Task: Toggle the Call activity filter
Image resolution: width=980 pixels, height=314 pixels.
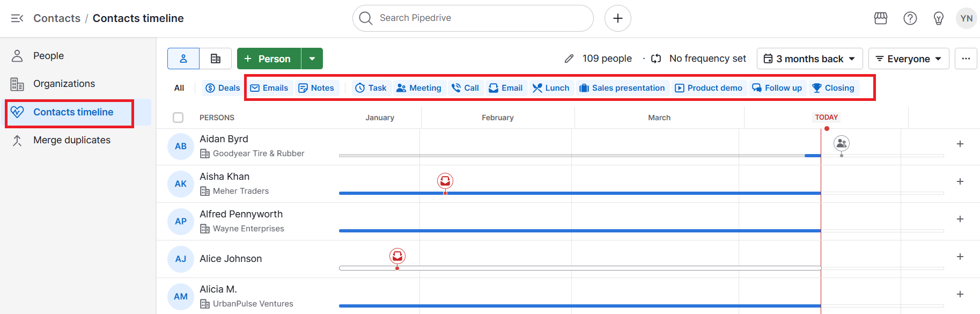Action: (466, 88)
